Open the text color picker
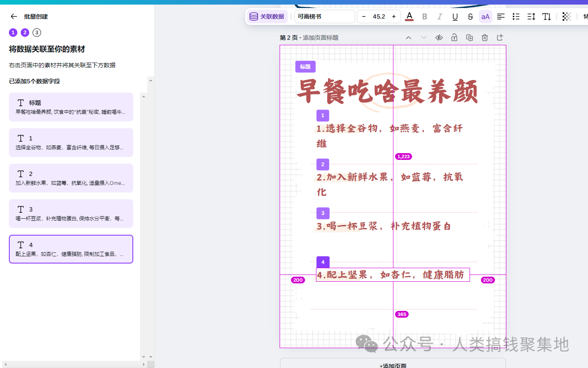Screen dimensions: 588x368 [409, 16]
